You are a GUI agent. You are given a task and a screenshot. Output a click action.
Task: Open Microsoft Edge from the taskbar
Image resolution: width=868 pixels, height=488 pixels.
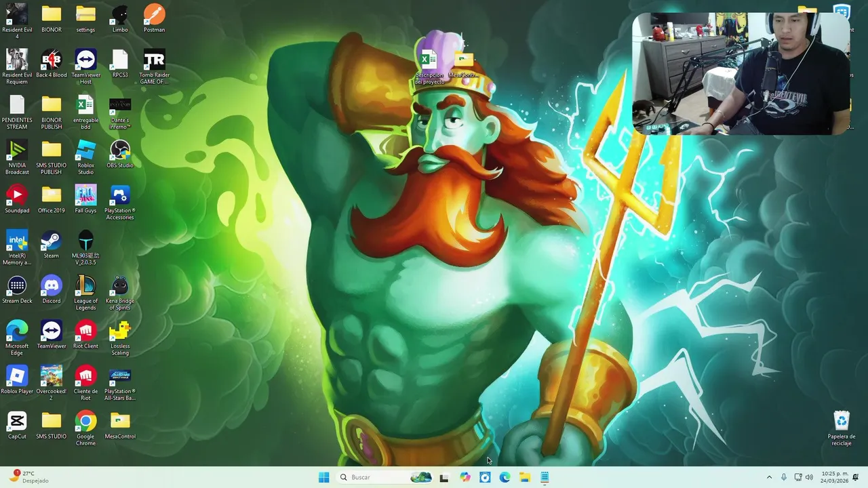tap(505, 477)
